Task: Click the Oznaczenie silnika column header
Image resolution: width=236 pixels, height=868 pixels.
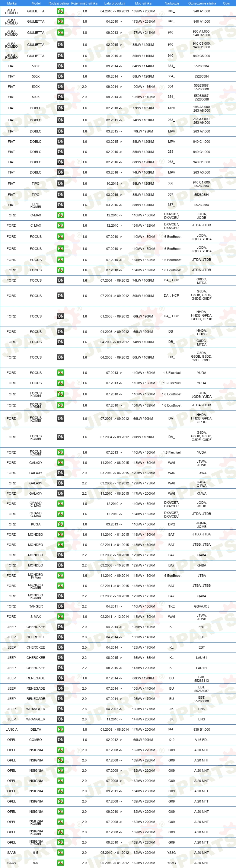Action: 202,3
